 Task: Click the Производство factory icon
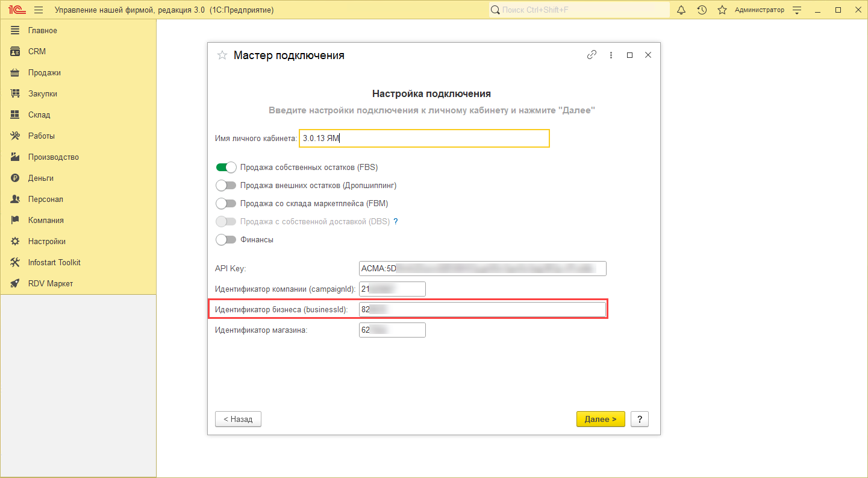[16, 157]
